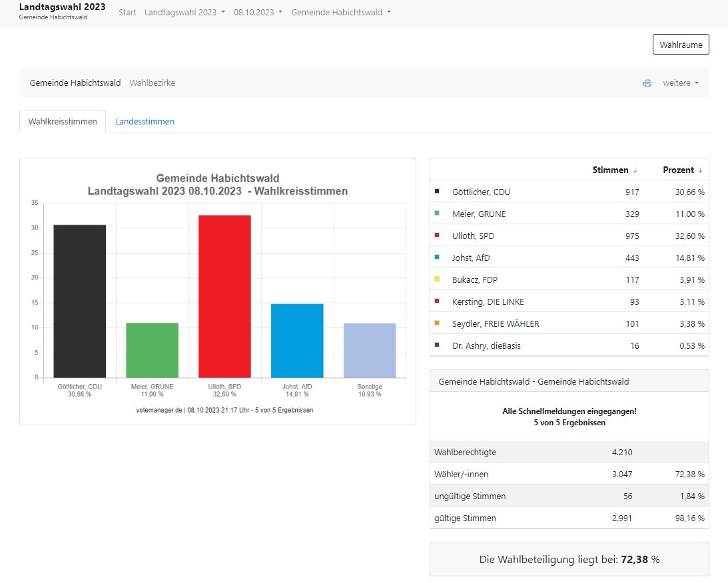Image resolution: width=728 pixels, height=583 pixels.
Task: Click red SPD legend square
Action: (437, 236)
